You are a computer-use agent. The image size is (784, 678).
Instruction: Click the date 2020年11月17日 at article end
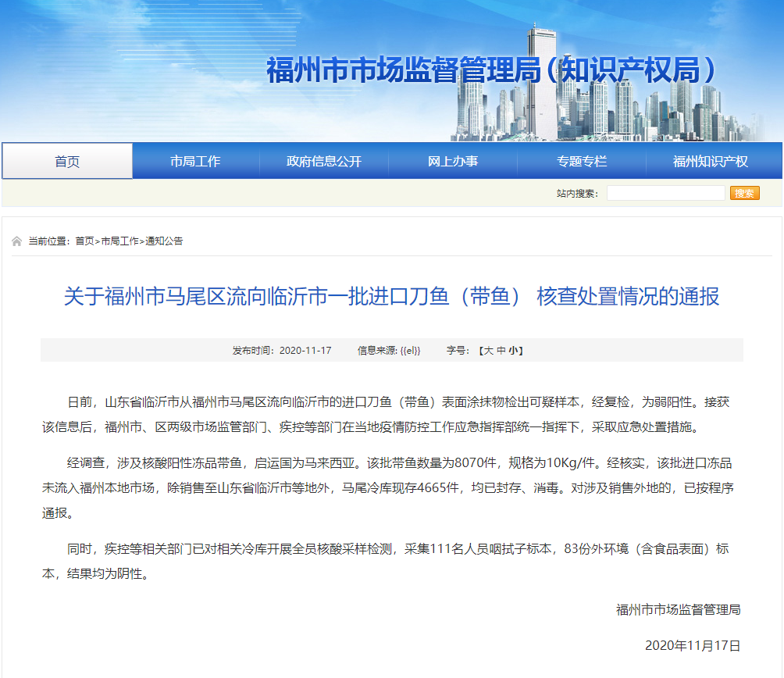[693, 645]
